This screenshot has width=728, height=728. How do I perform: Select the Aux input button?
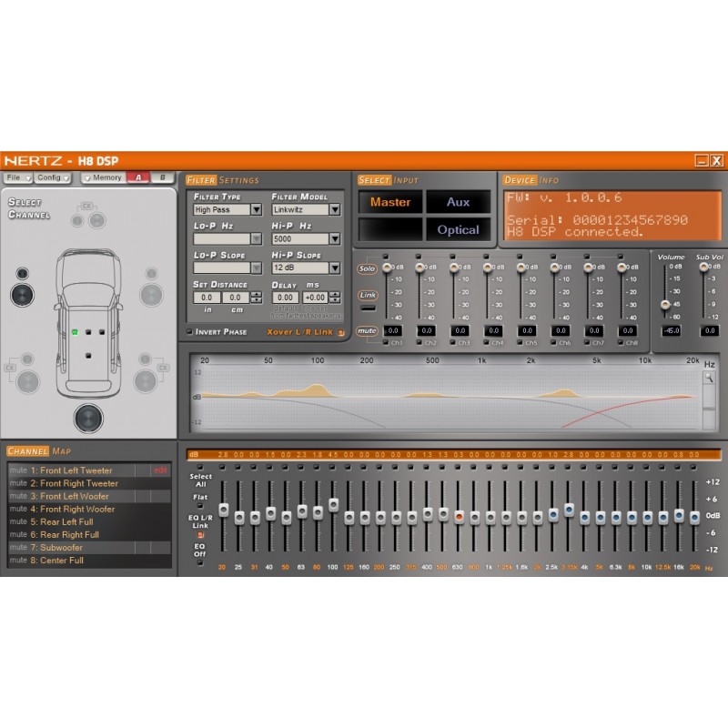click(458, 202)
